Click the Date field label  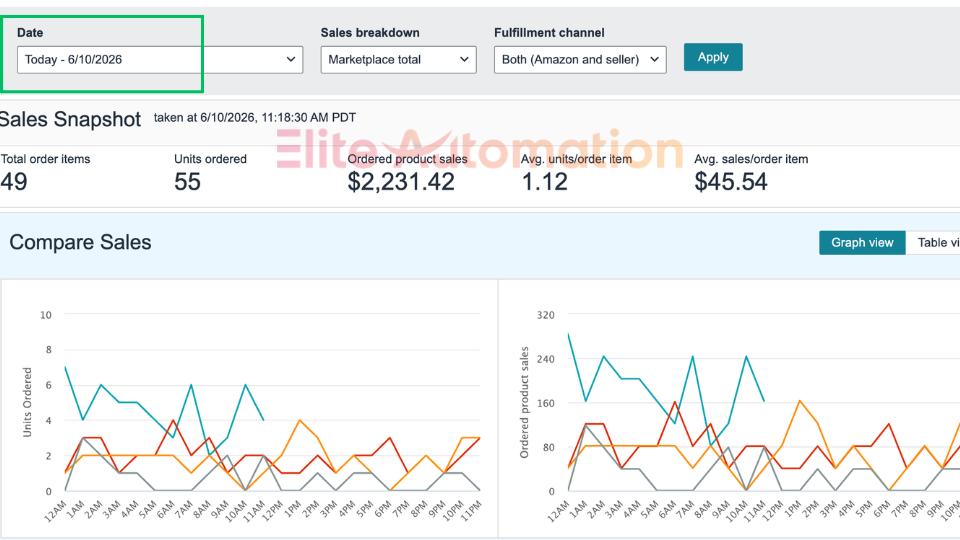[x=30, y=33]
